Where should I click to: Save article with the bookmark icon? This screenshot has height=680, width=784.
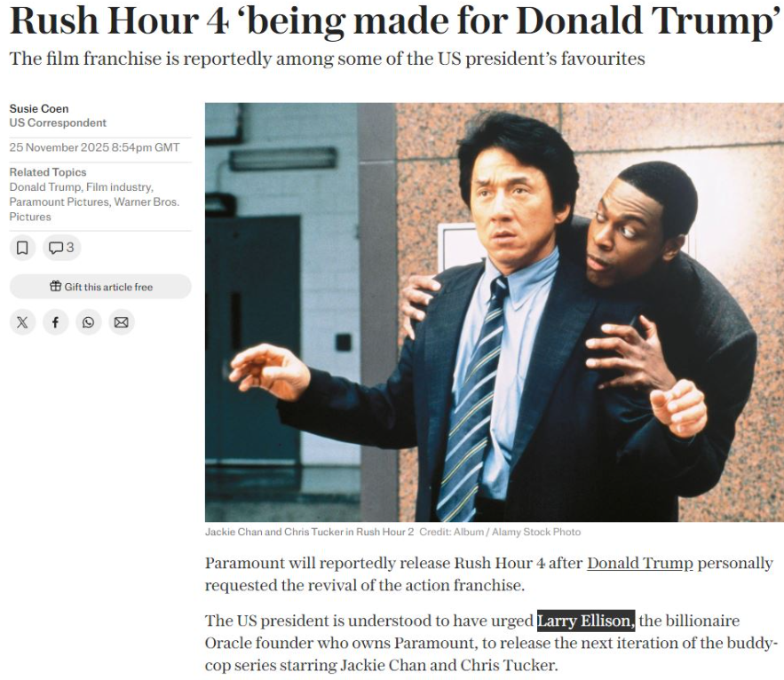[x=22, y=248]
